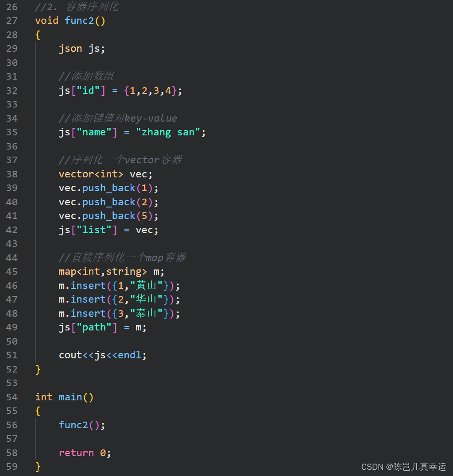Click line number 43 in the gutter
The width and height of the screenshot is (453, 476).
[12, 244]
